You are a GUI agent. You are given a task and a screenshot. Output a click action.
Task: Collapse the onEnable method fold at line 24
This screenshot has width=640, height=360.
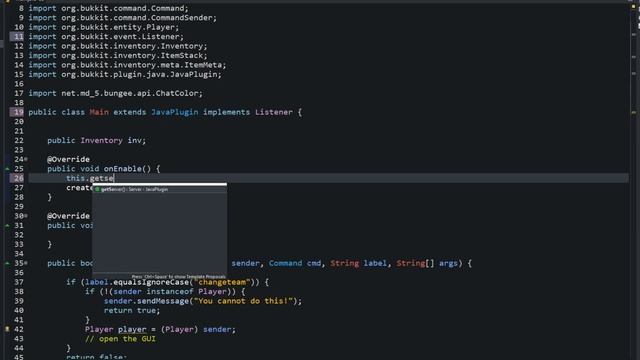click(x=26, y=159)
